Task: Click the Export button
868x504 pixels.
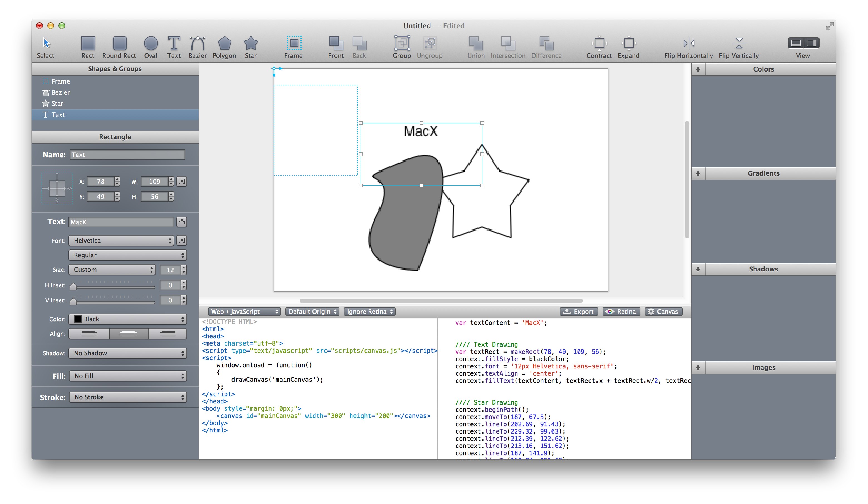Action: 579,311
